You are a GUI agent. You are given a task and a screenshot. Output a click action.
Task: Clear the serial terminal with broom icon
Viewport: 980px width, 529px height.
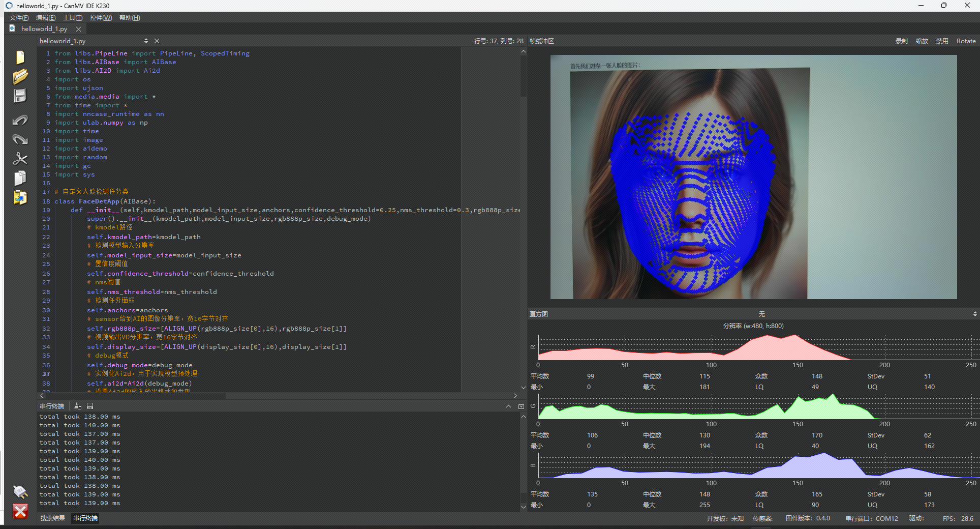point(78,406)
